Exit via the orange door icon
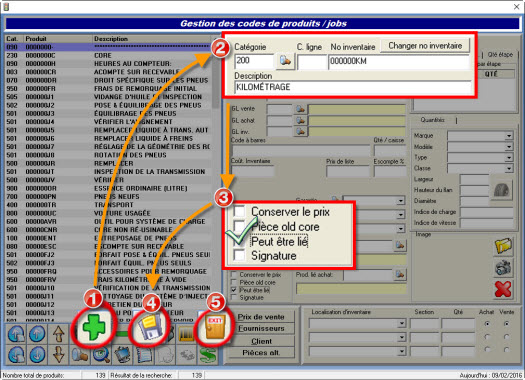 coord(215,327)
